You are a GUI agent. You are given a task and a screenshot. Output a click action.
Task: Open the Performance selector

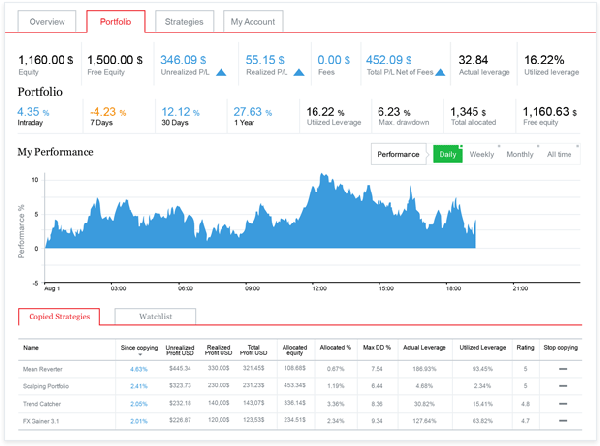[x=398, y=155]
